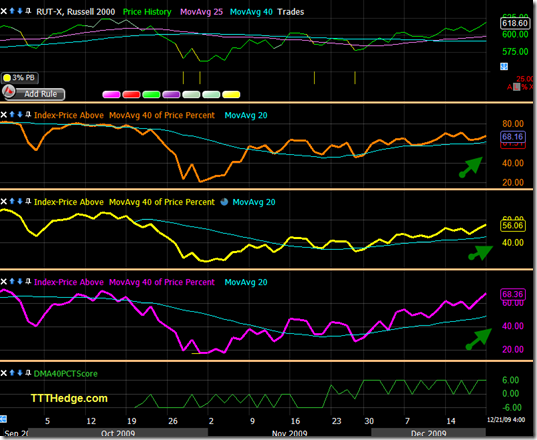Open MovAvg 20 label in yellow pane
The image size is (537, 440).
coord(254,202)
